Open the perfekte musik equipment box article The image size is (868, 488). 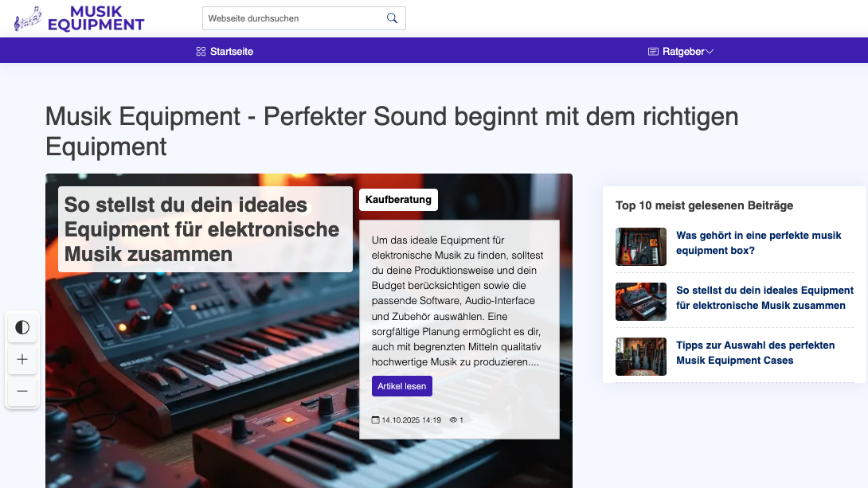757,243
